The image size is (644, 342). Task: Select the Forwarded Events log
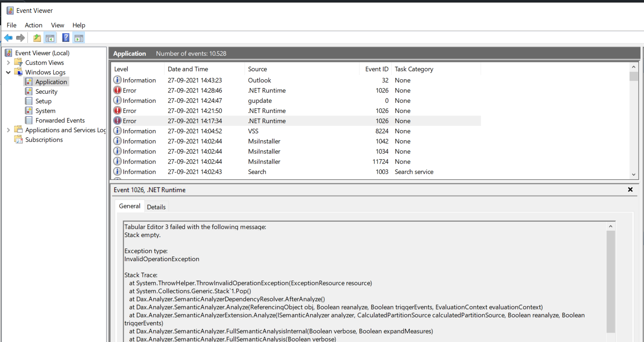[59, 120]
